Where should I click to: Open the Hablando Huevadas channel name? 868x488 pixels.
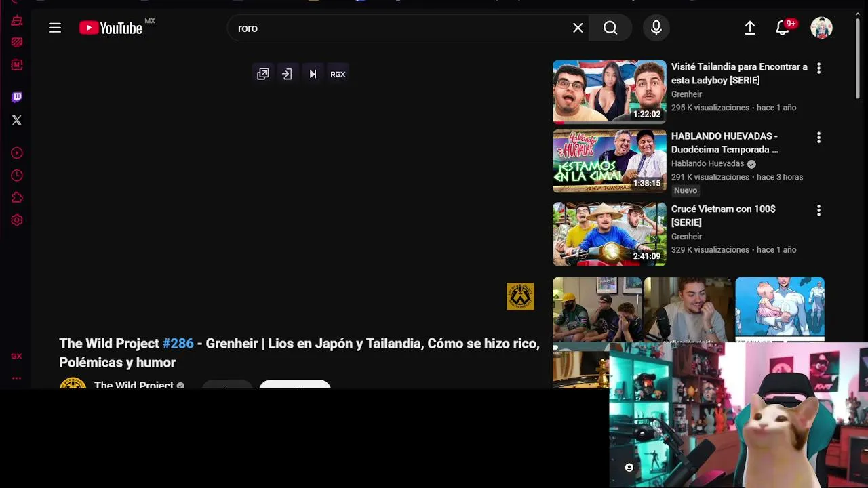point(708,163)
